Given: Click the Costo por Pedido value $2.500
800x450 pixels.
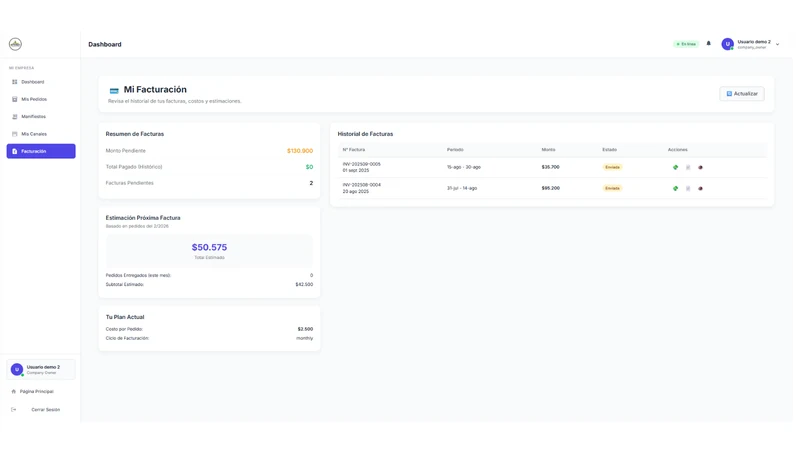Looking at the screenshot, I should coord(305,329).
